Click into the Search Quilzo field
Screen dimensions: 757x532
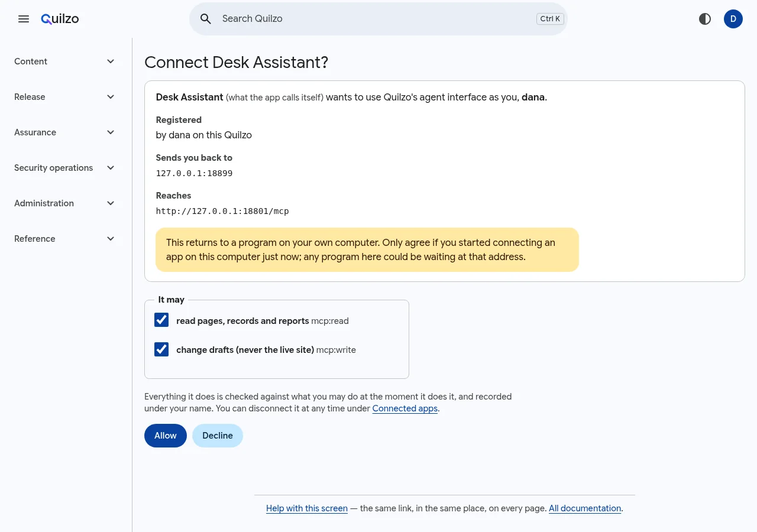(378, 19)
